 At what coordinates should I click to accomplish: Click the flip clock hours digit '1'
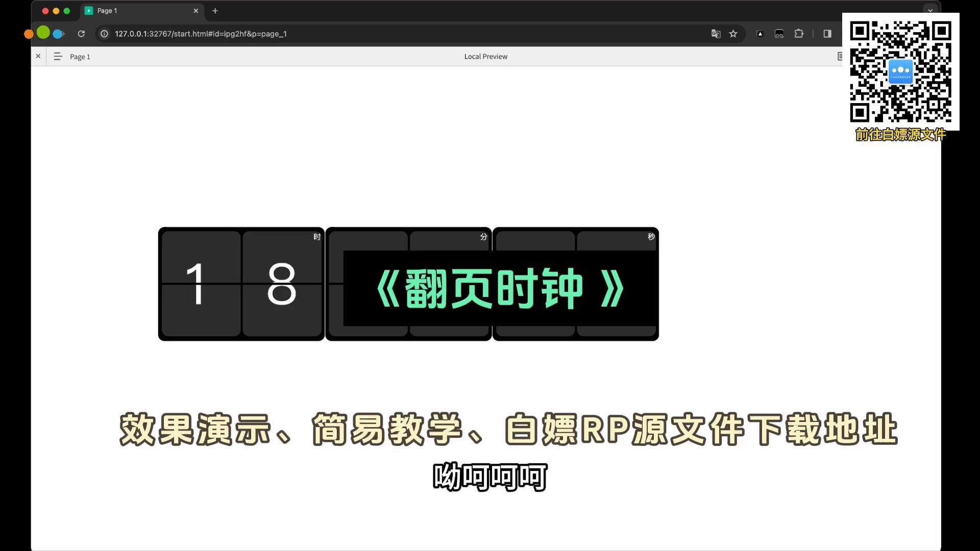tap(195, 284)
